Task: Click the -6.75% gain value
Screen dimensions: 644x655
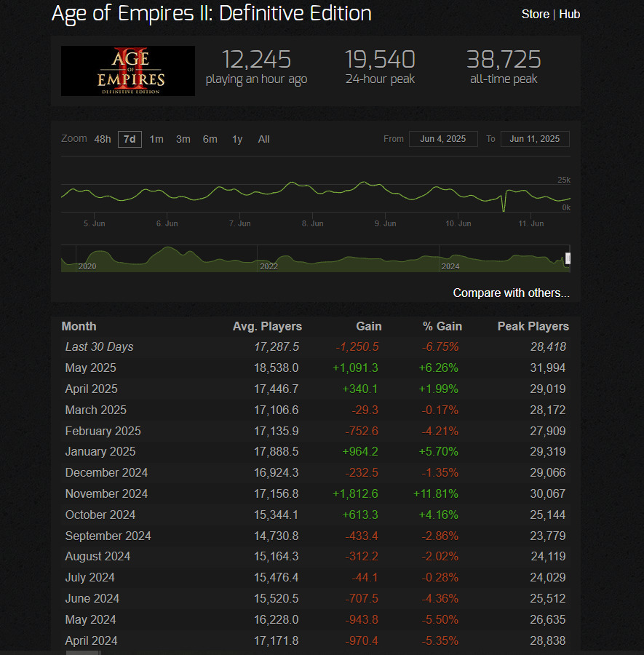Action: coord(440,346)
